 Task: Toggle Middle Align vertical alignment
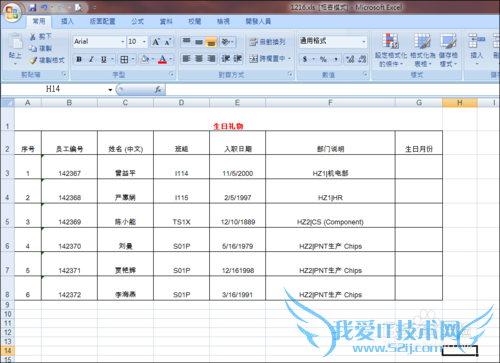click(x=199, y=42)
